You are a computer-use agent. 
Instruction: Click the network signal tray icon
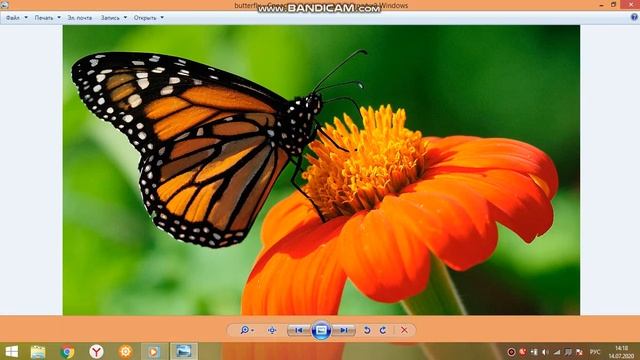click(x=557, y=352)
